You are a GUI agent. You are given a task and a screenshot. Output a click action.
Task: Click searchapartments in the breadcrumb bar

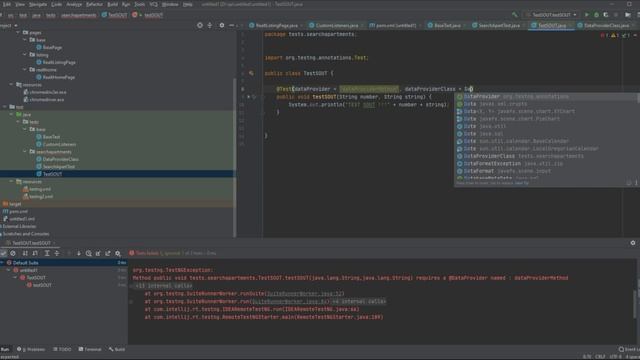pyautogui.click(x=79, y=15)
